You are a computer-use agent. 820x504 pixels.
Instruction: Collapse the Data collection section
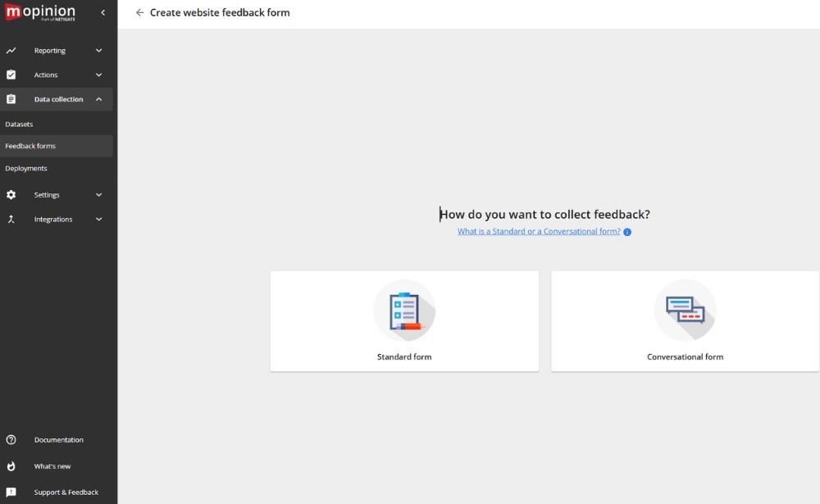pos(99,99)
